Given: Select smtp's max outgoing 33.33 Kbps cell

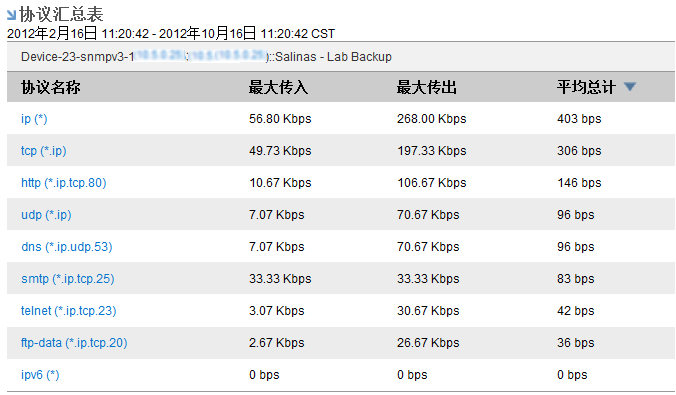Looking at the screenshot, I should pos(428,279).
